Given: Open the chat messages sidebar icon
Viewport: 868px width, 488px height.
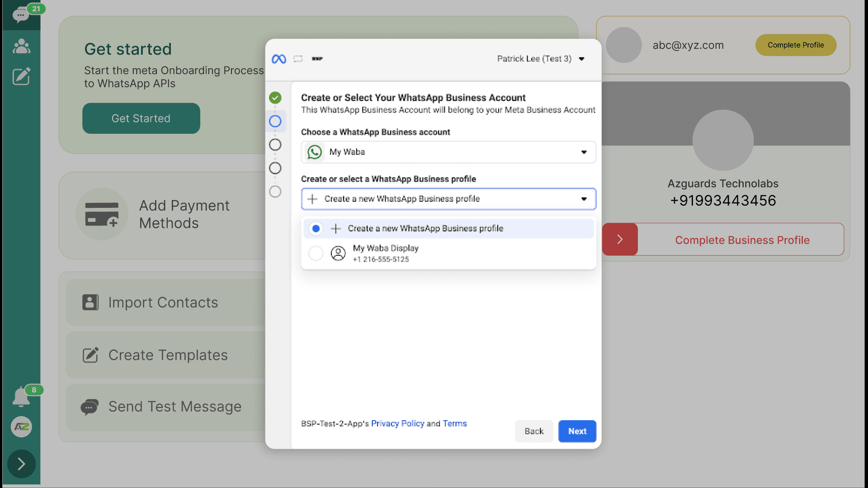Looking at the screenshot, I should (21, 15).
